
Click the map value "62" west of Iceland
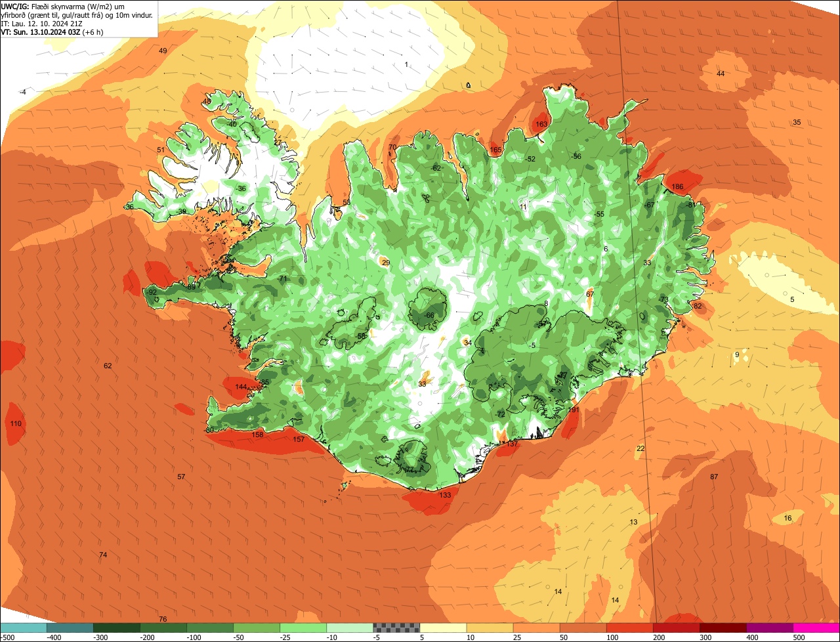click(108, 366)
